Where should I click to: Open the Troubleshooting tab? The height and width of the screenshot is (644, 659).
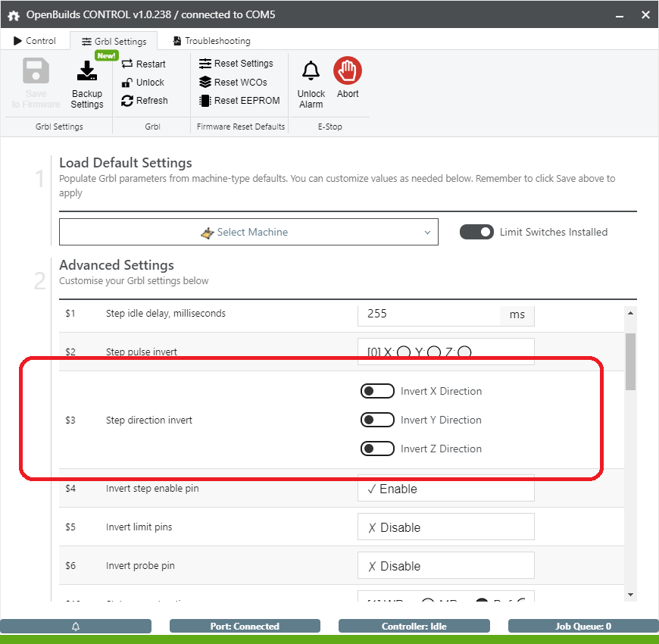click(x=211, y=41)
